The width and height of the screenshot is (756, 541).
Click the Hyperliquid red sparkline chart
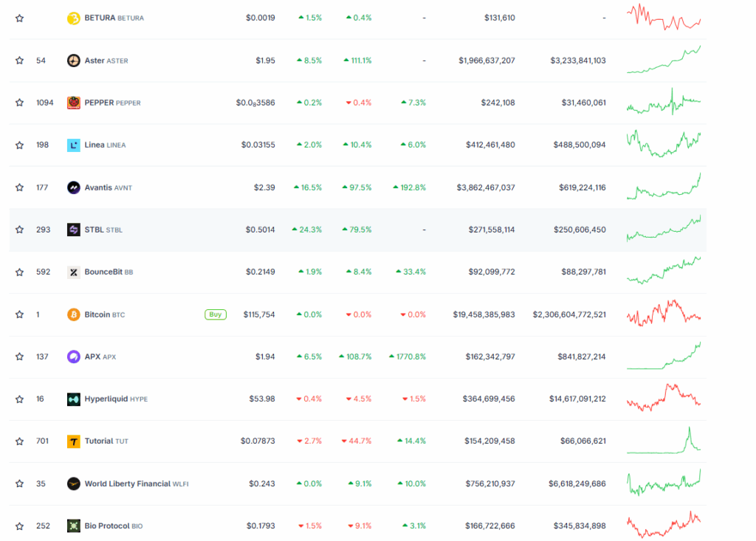664,398
